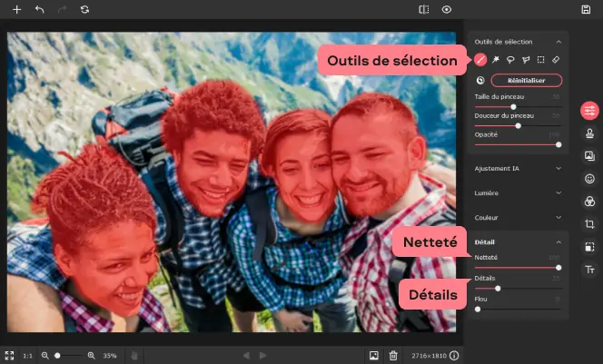Open the clone stamp sidebar tool

click(589, 133)
